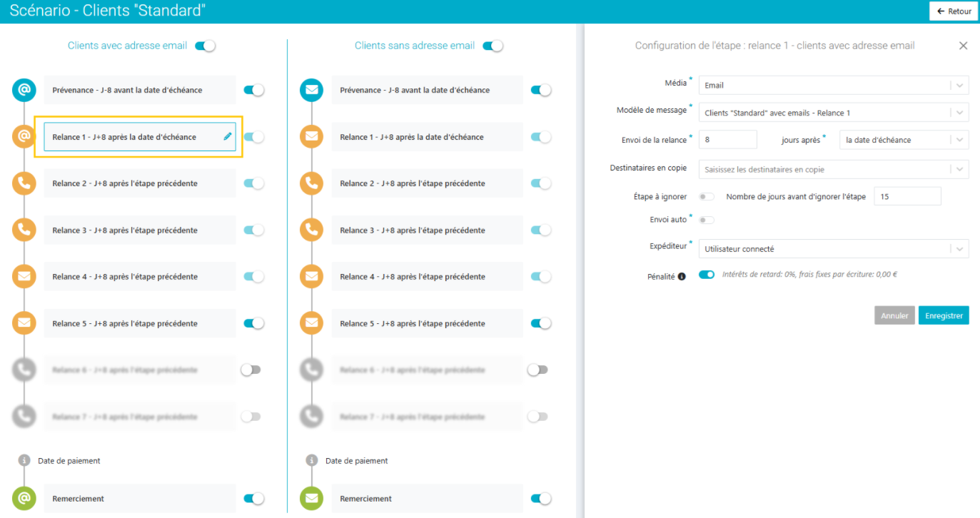Click the pencil edit icon on Relance 1
Image resolution: width=980 pixels, height=518 pixels.
tap(228, 136)
